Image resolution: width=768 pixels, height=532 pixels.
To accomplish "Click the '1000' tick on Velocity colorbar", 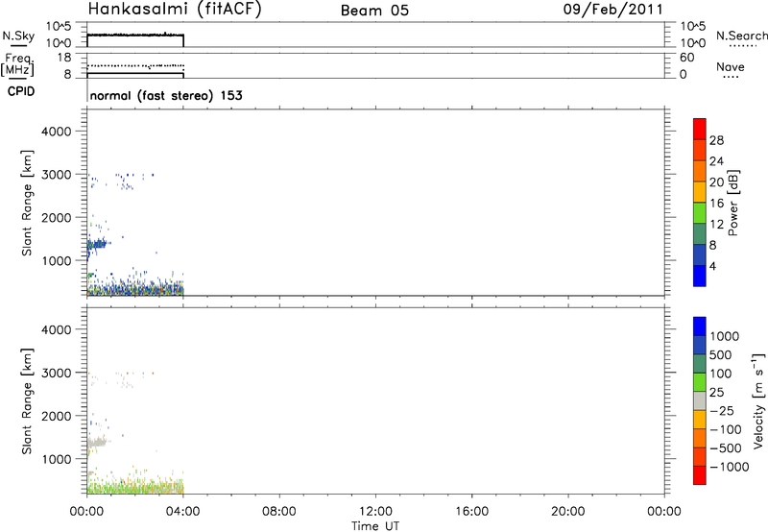I will [725, 336].
